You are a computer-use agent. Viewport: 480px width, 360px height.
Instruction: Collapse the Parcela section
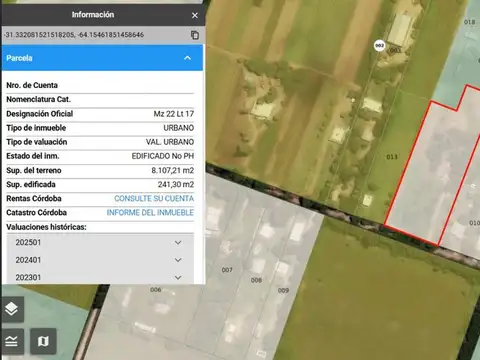(187, 58)
